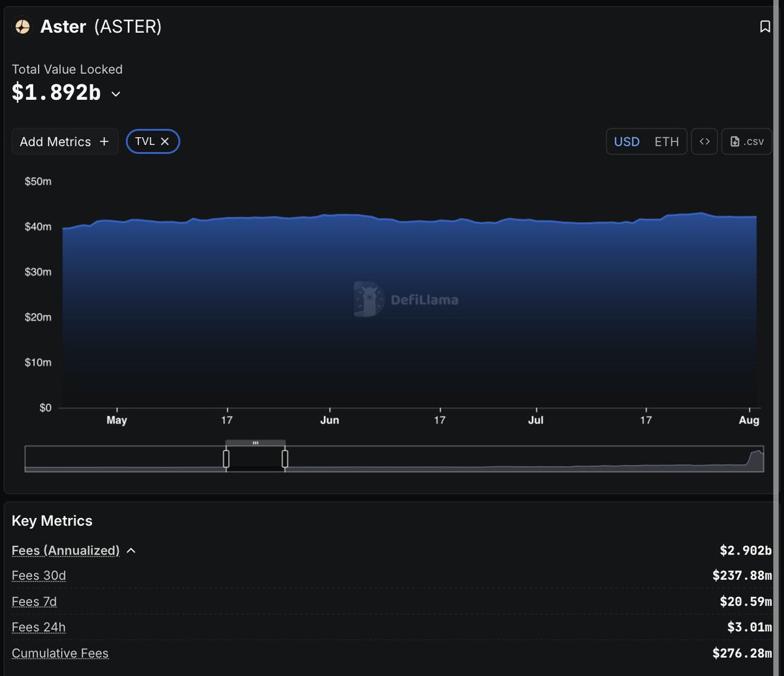Open Add Metrics menu
The width and height of the screenshot is (784, 676).
(65, 142)
